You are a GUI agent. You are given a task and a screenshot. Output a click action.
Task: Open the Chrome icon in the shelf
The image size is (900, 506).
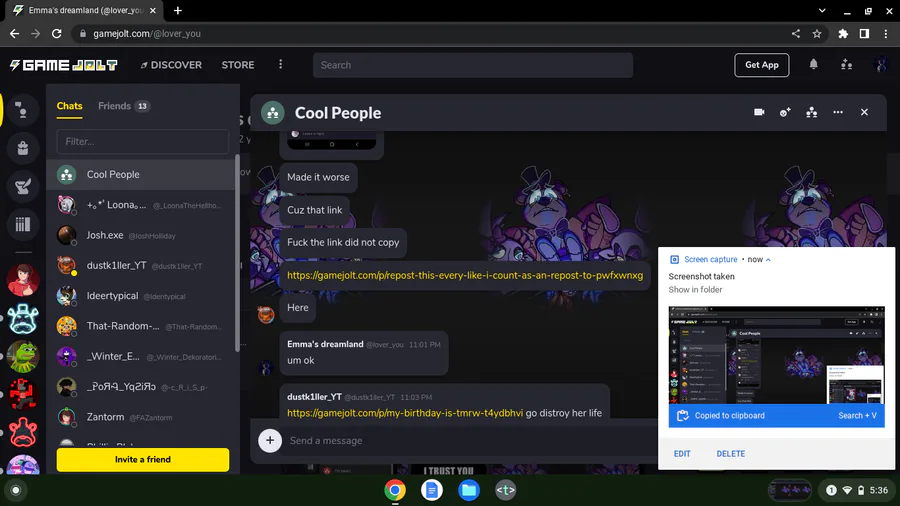point(395,490)
